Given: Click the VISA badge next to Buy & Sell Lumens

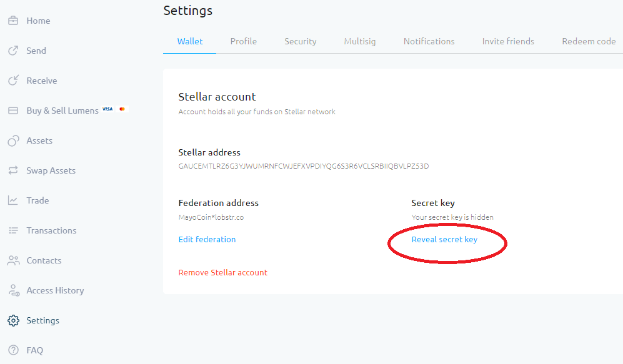Looking at the screenshot, I should coord(107,109).
